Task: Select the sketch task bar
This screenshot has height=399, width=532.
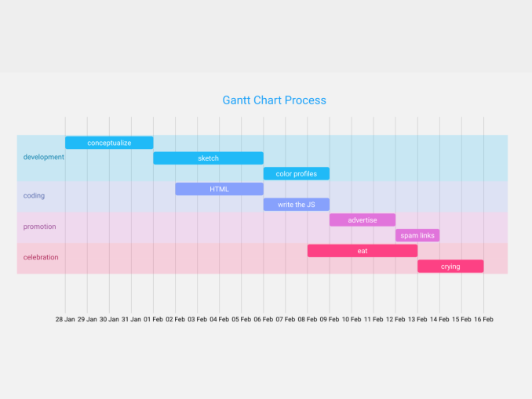Action: point(208,158)
